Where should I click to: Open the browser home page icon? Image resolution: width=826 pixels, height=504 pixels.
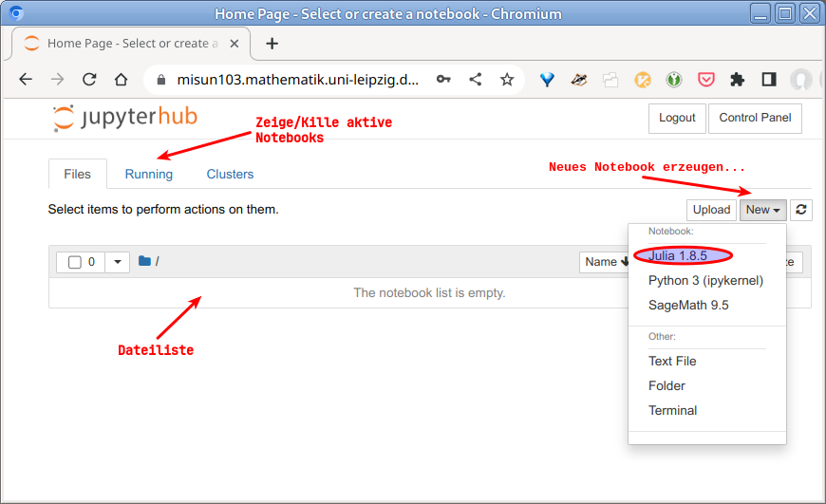point(122,80)
